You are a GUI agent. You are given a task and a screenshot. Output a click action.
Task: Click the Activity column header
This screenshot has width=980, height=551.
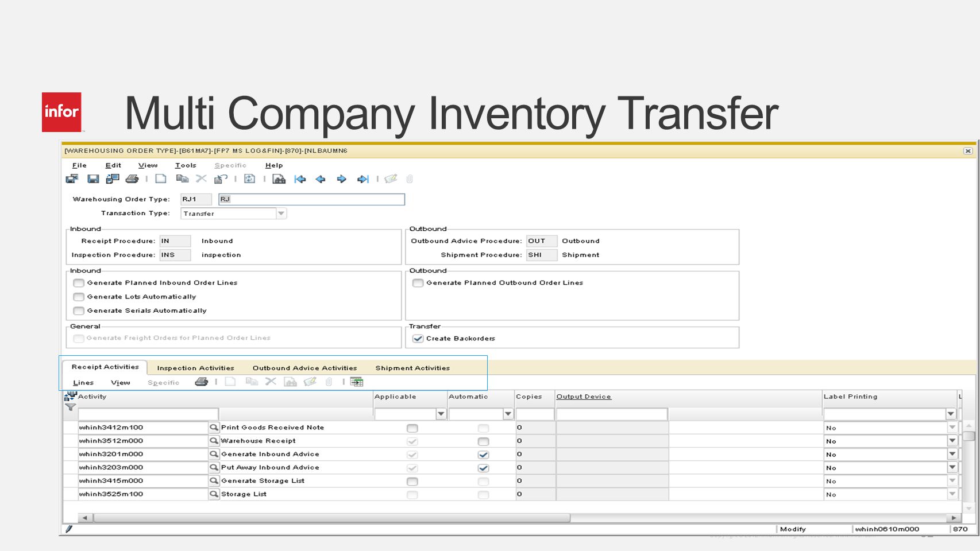(92, 397)
